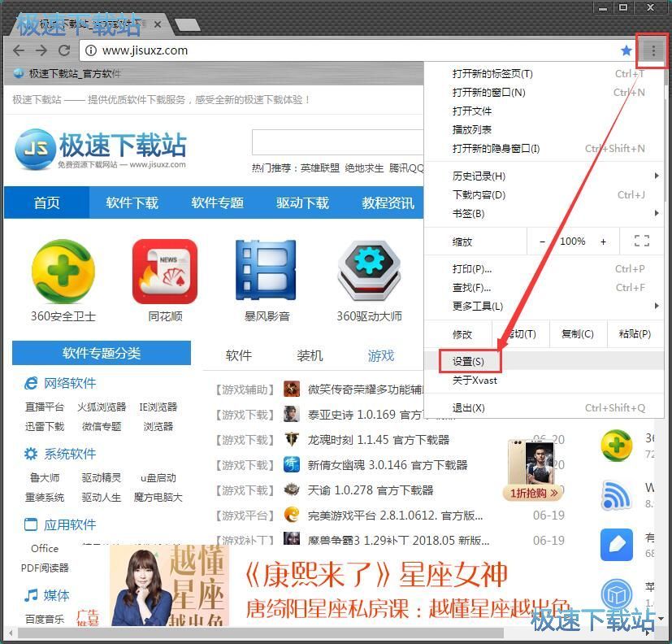Image resolution: width=672 pixels, height=644 pixels.
Task: Open 设置(S) from menu
Action: tap(544, 362)
